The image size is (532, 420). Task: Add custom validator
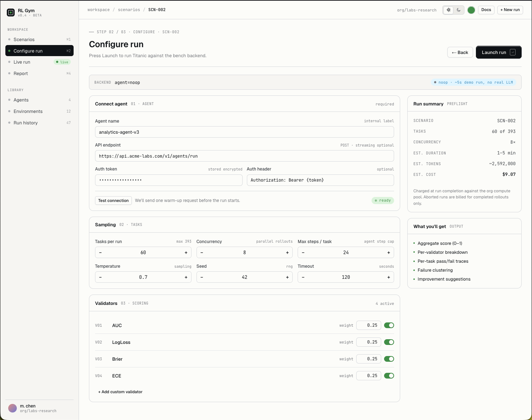point(120,392)
